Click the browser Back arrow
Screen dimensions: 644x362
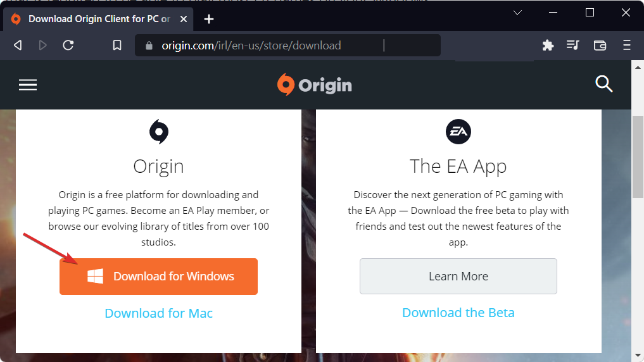tap(18, 46)
